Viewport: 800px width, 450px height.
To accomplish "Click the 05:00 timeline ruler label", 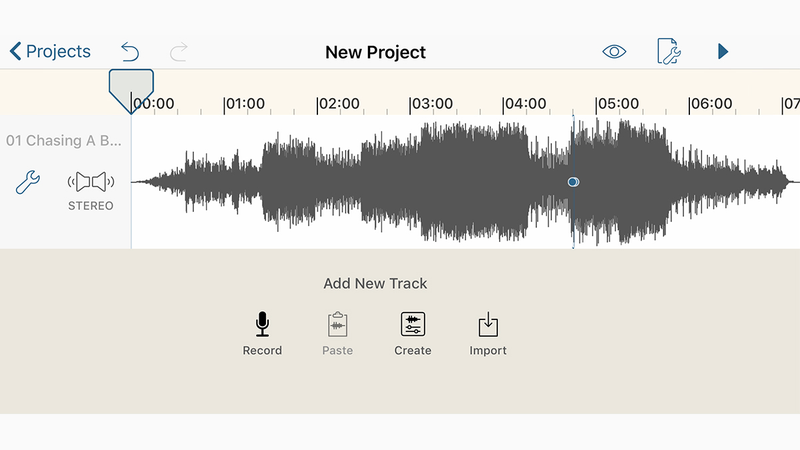I will tap(617, 104).
